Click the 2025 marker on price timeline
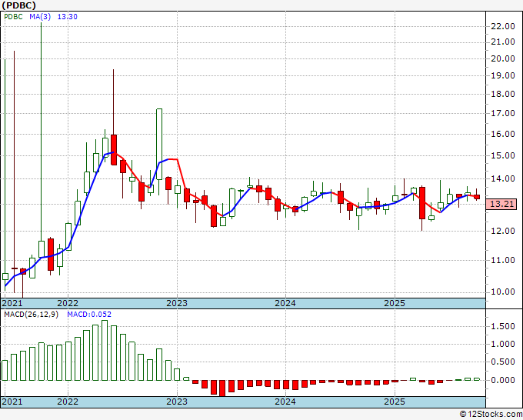523x420 pixels. click(394, 303)
